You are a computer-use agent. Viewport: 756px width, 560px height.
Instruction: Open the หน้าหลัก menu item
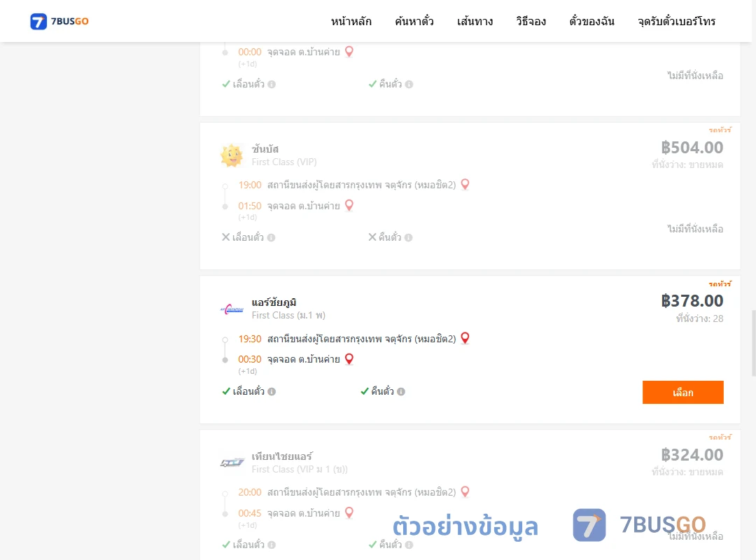pyautogui.click(x=351, y=21)
